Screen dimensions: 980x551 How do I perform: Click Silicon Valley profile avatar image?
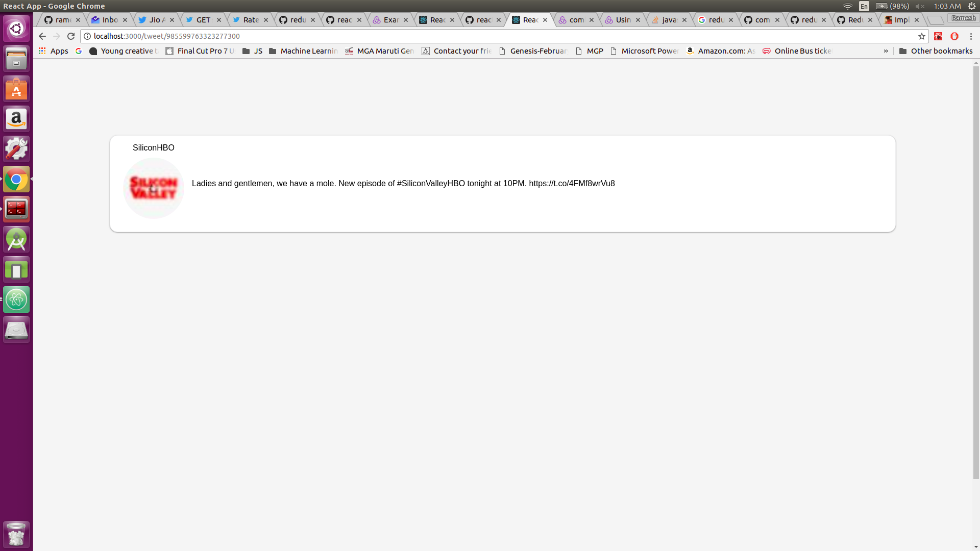153,188
